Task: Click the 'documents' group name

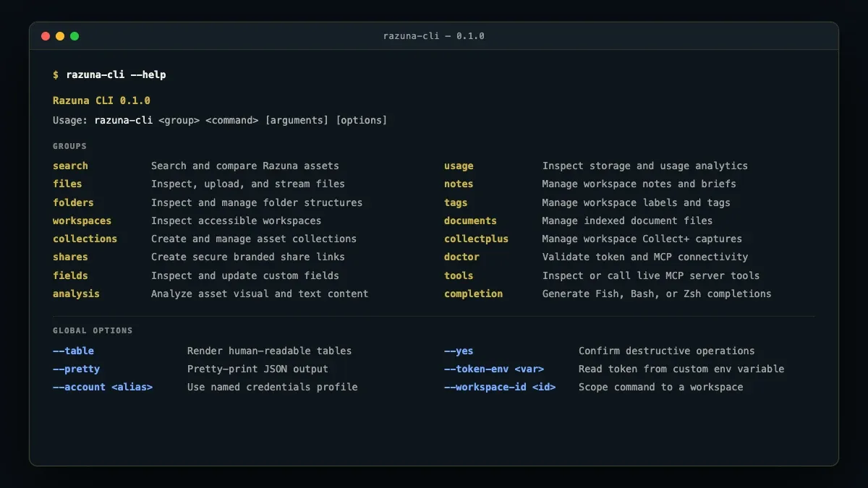Action: point(470,221)
